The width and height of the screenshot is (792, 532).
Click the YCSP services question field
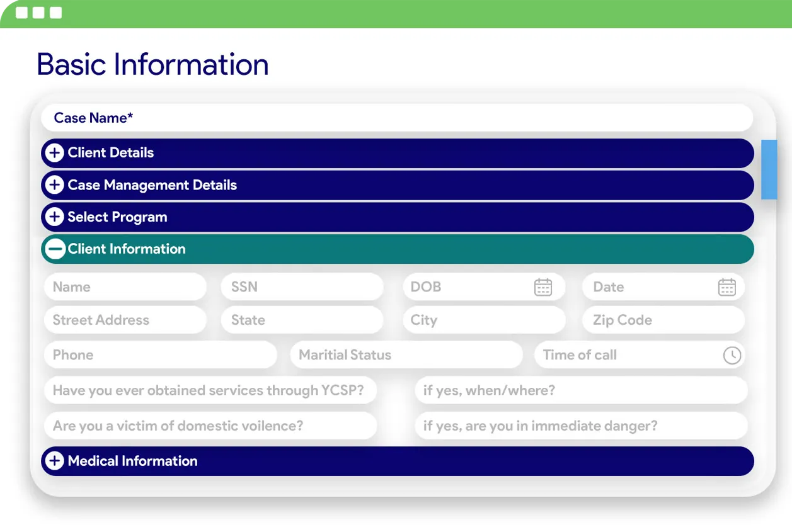coord(210,390)
